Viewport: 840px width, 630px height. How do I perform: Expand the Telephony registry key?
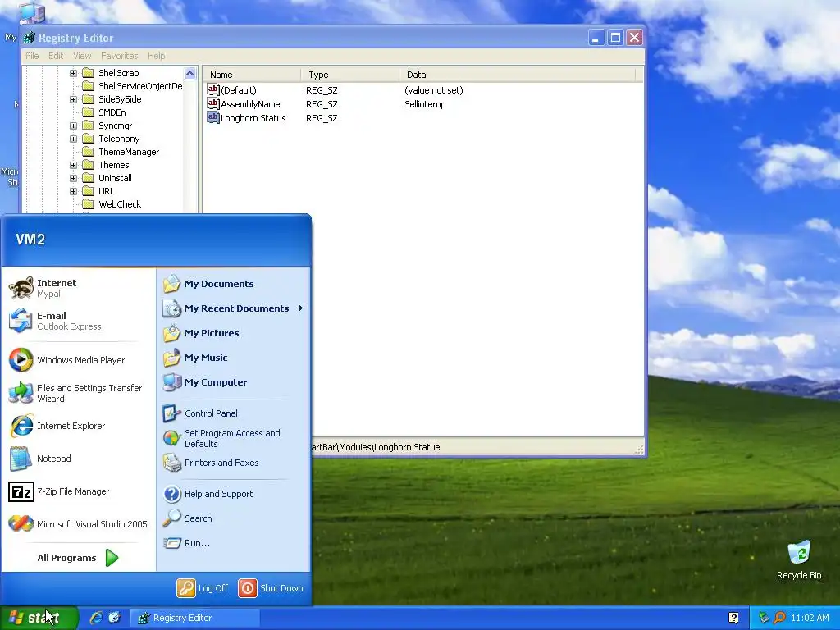coord(73,139)
